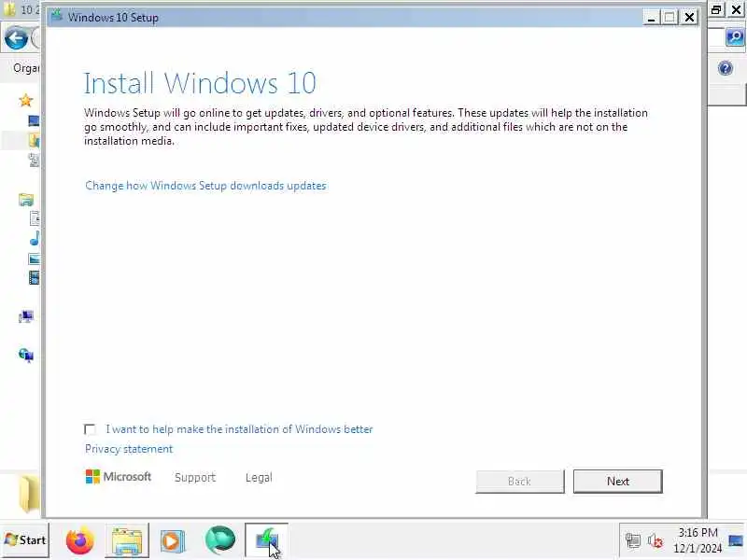Open the Support link
Viewport: 747px width, 560px height.
tap(195, 477)
